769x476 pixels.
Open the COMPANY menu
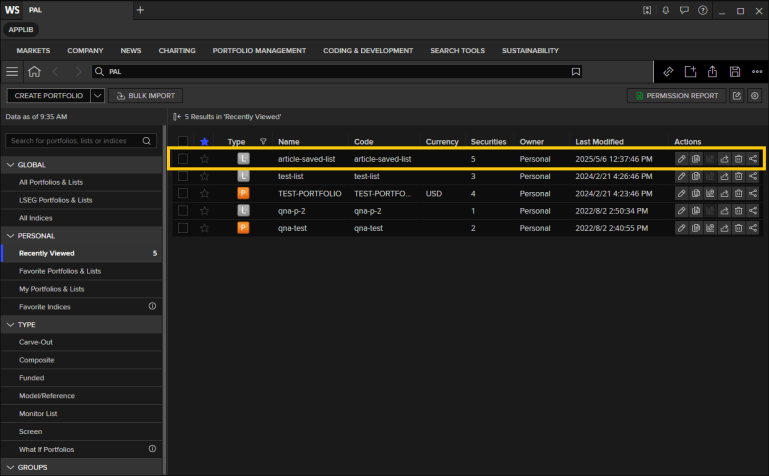[x=85, y=50]
